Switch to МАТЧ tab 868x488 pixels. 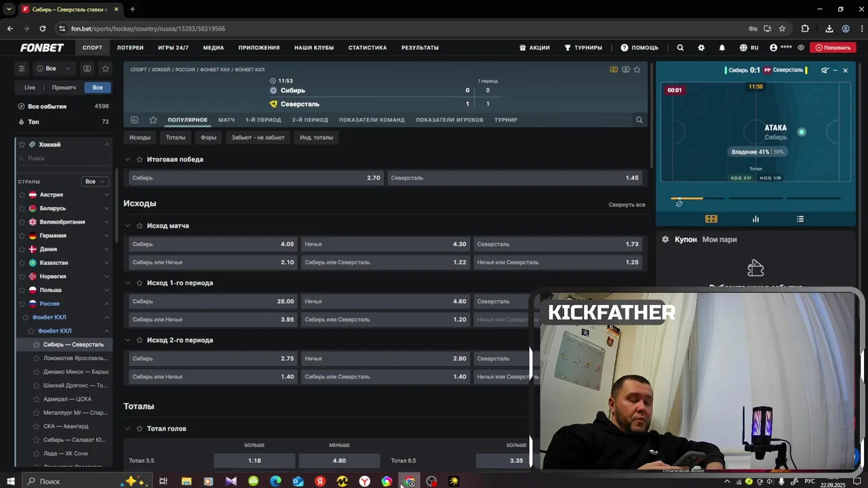click(226, 120)
